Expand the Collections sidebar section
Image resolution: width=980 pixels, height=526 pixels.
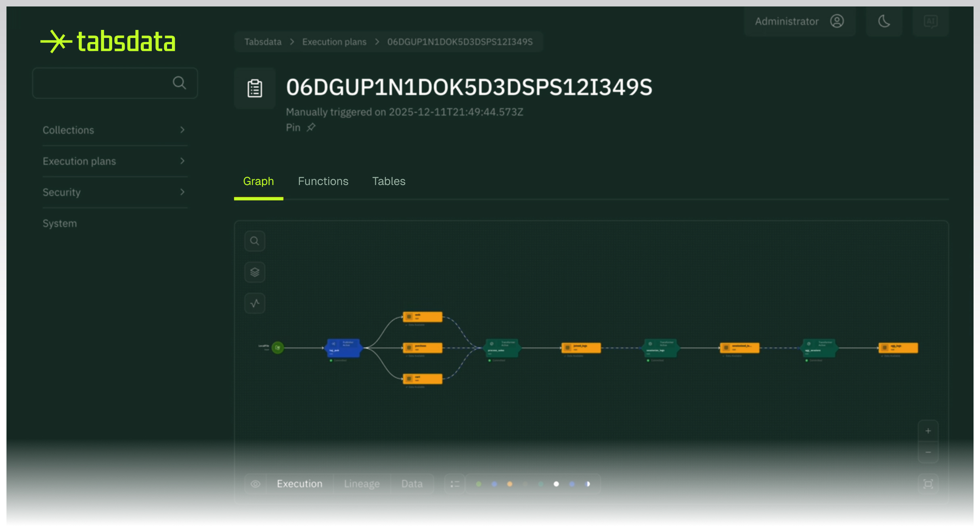point(115,130)
